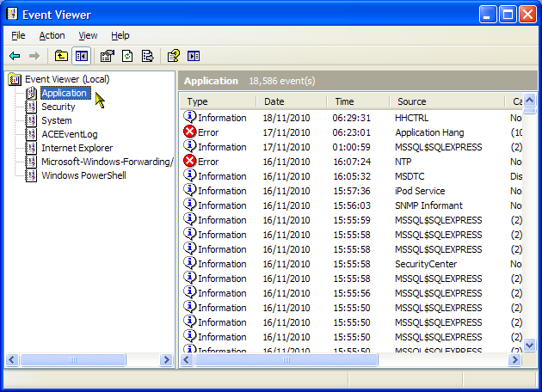The image size is (542, 392).
Task: Select the Security log icon in tree
Action: (x=32, y=107)
